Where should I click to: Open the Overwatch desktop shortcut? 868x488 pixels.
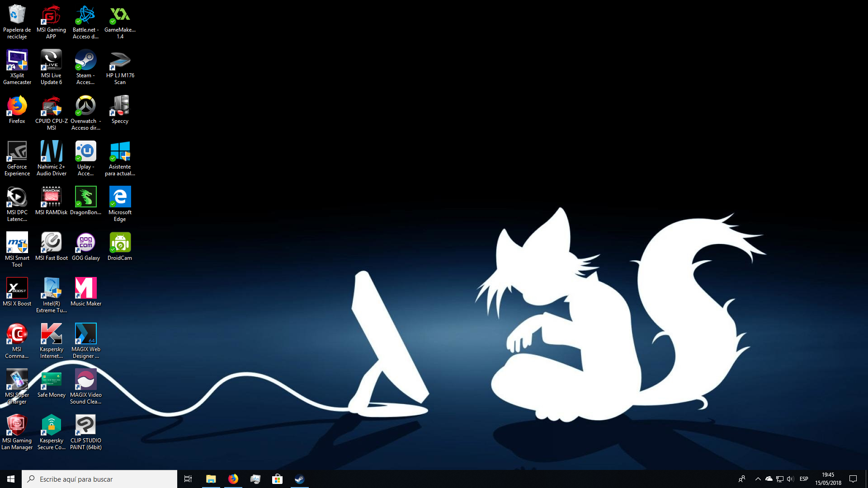(x=85, y=113)
